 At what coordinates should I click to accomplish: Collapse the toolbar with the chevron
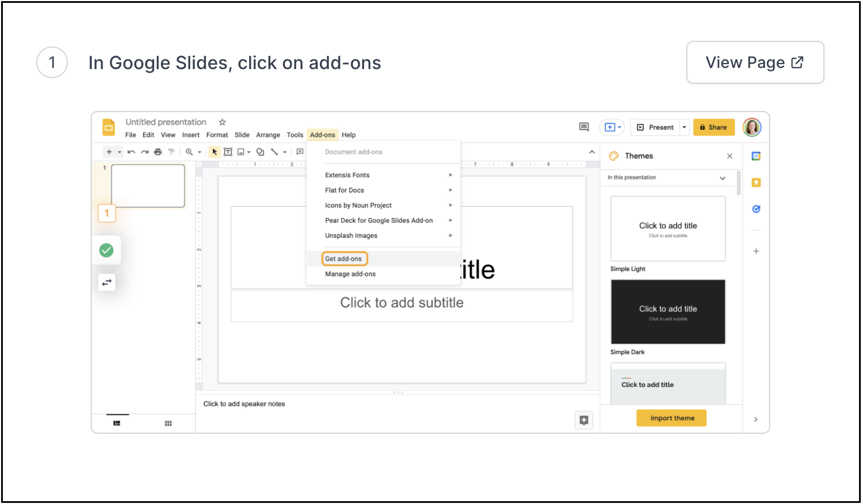click(591, 152)
